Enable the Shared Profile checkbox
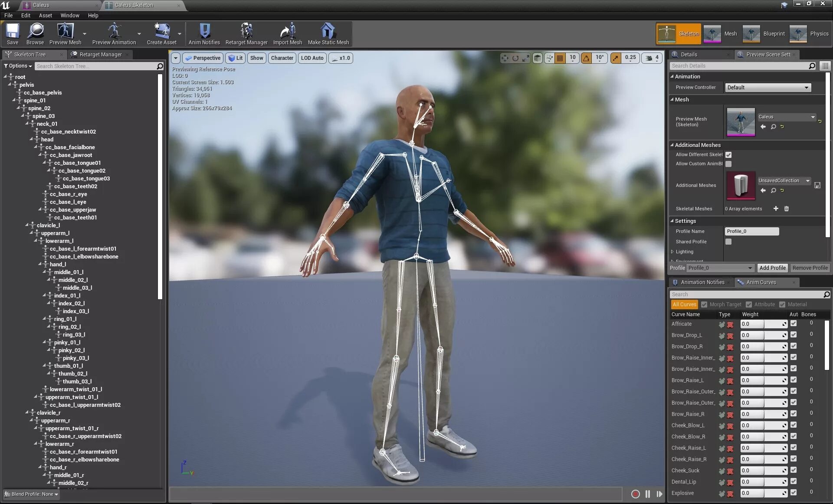This screenshot has height=504, width=833. 728,242
